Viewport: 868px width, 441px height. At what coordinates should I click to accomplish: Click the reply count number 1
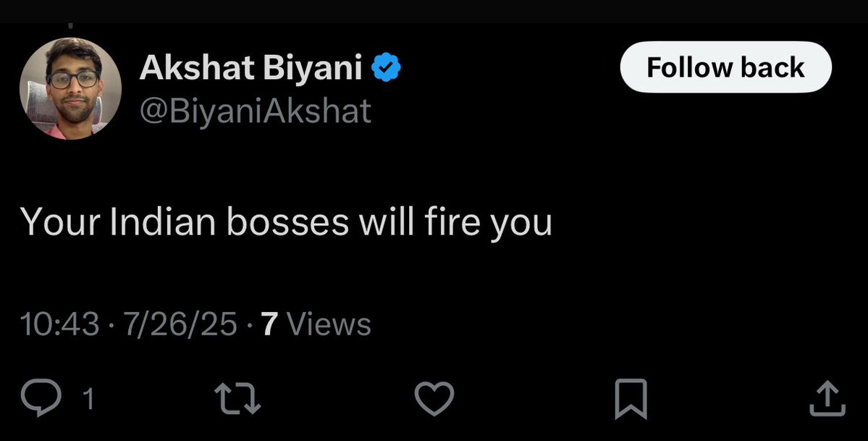click(x=89, y=400)
